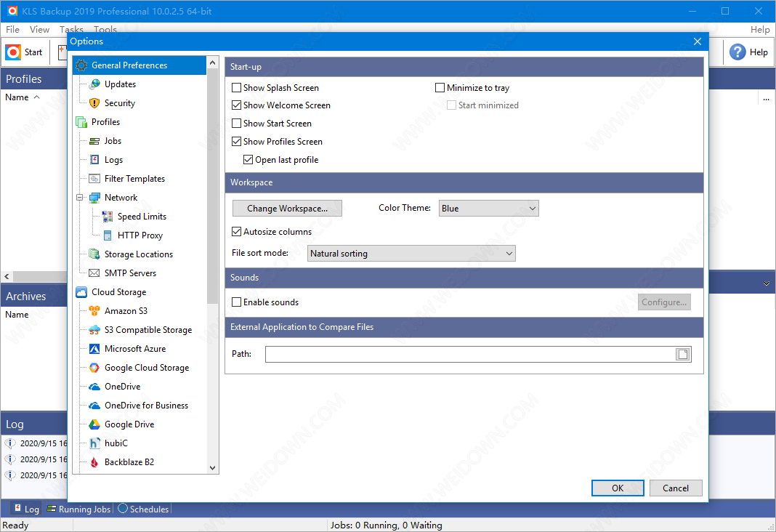The image size is (776, 532).
Task: Open the File sort mode dropdown
Action: [411, 254]
